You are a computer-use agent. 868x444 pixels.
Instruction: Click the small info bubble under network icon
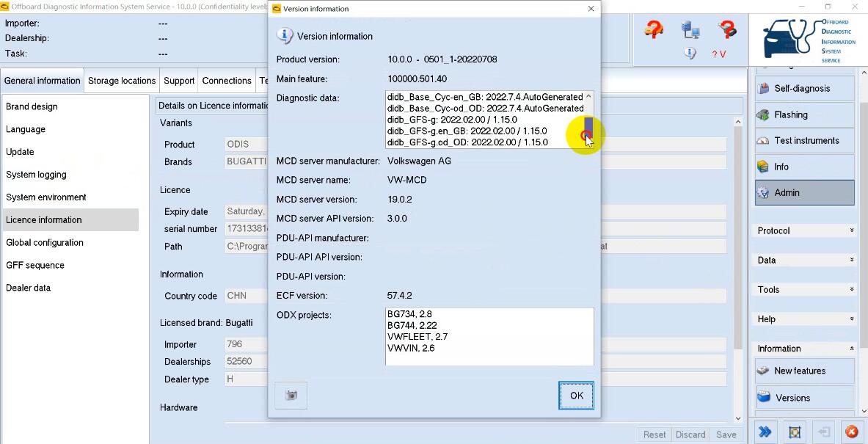coord(689,53)
